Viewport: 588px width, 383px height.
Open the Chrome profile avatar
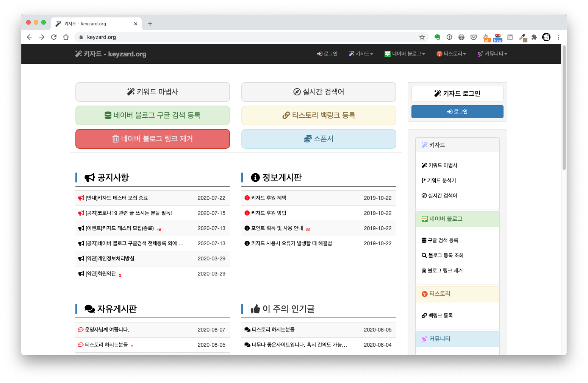(546, 37)
